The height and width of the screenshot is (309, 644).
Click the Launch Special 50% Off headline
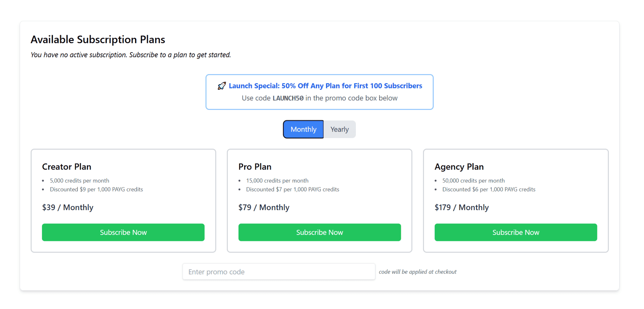coord(325,86)
